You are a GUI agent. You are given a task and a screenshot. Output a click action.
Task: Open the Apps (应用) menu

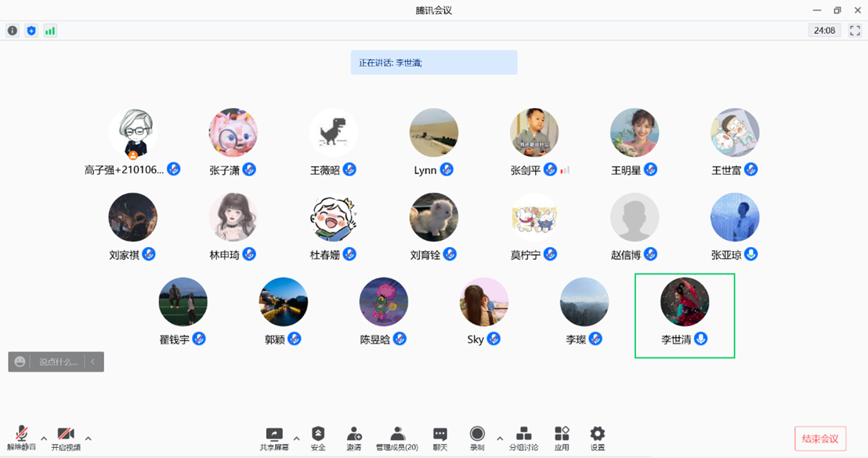click(562, 438)
